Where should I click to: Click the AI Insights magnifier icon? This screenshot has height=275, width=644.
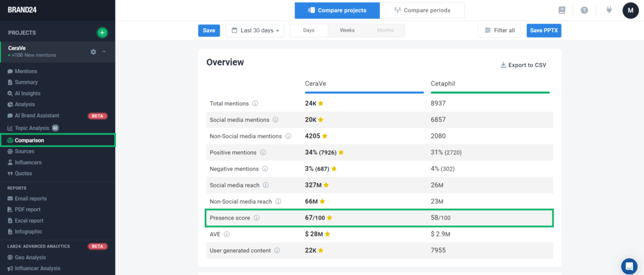(x=10, y=93)
